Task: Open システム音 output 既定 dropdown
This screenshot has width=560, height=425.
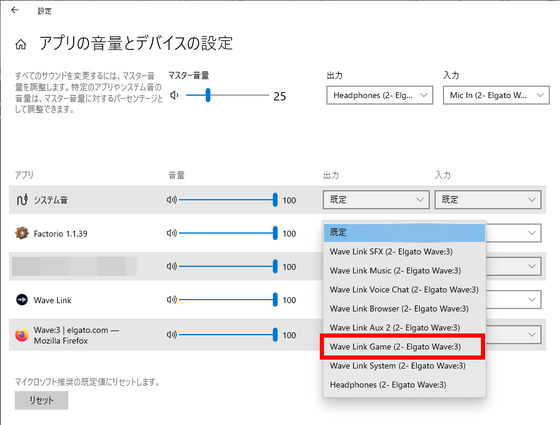Action: (376, 200)
